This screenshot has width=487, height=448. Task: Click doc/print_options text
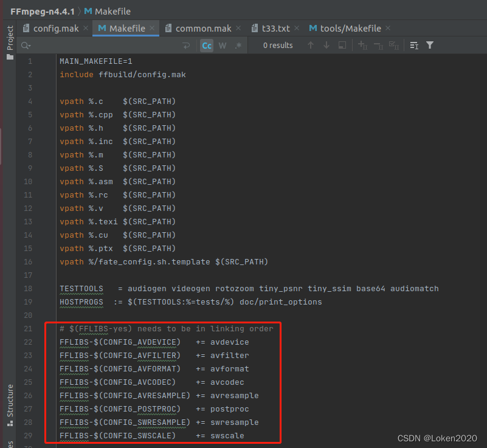pos(281,302)
